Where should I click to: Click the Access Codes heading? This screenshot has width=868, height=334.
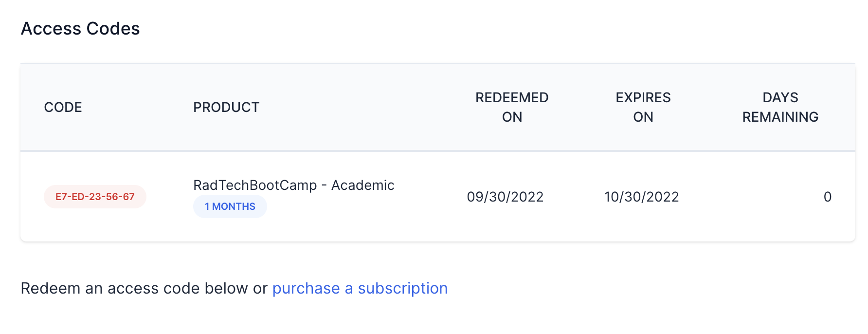[x=80, y=29]
